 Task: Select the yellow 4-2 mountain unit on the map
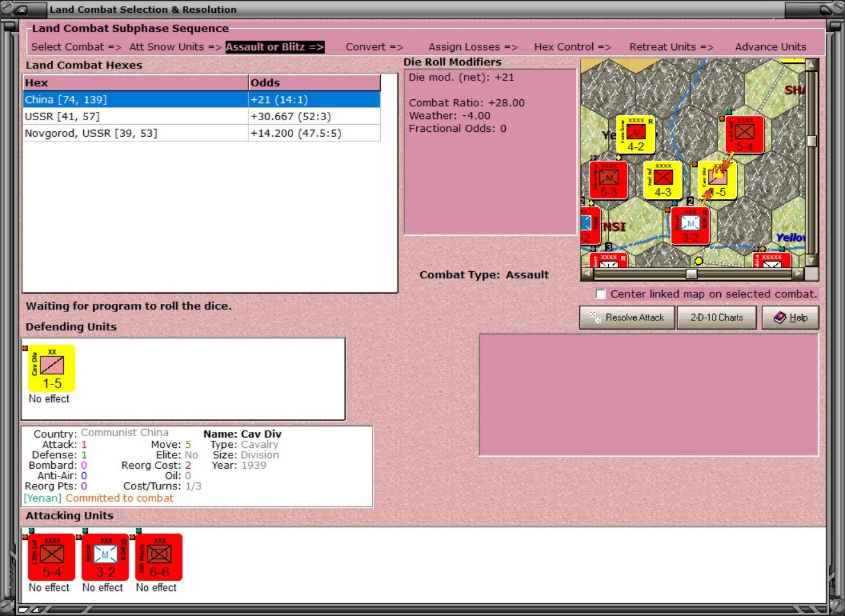tap(635, 134)
